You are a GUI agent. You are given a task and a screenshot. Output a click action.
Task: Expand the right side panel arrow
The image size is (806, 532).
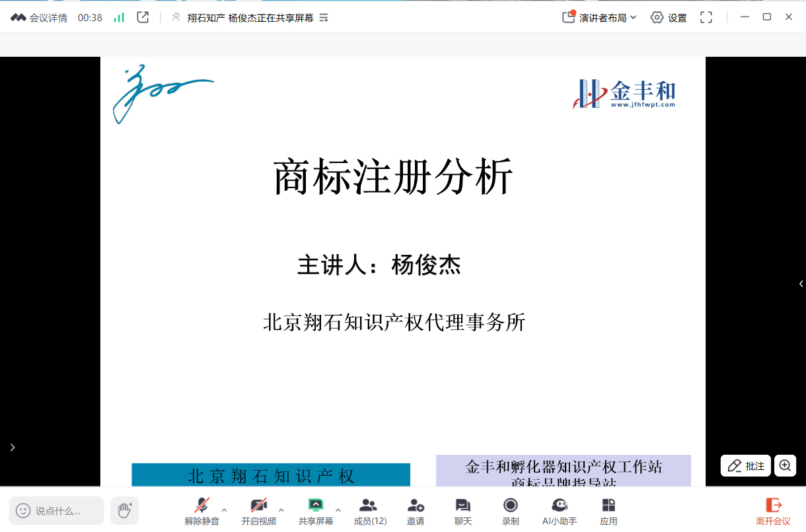click(801, 284)
